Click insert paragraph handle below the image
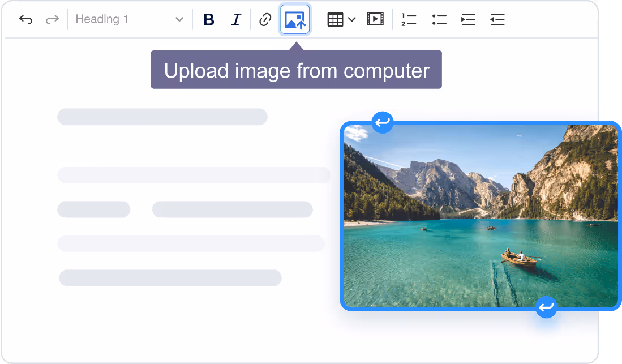Viewport: 622px width, 364px height. (546, 307)
